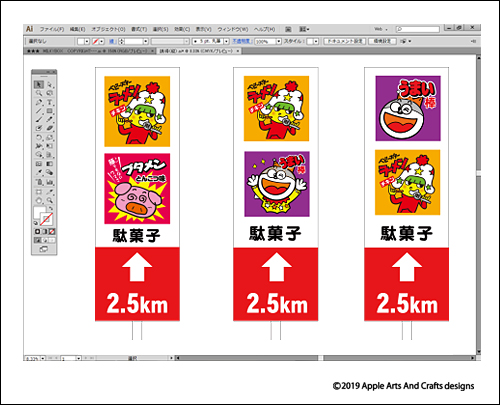Apply None mode button in tools panel
Viewport: 500px width, 405px height.
coord(52,231)
